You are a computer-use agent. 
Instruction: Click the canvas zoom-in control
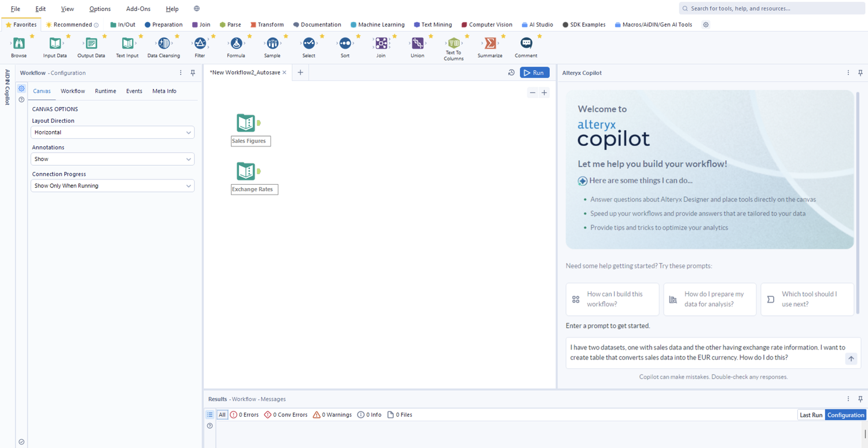544,93
